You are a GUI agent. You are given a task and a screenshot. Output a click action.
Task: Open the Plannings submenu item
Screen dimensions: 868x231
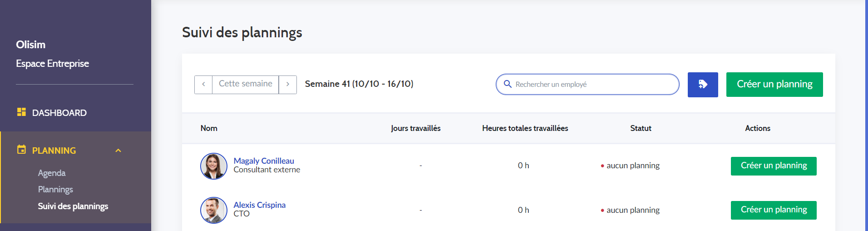[55, 189]
